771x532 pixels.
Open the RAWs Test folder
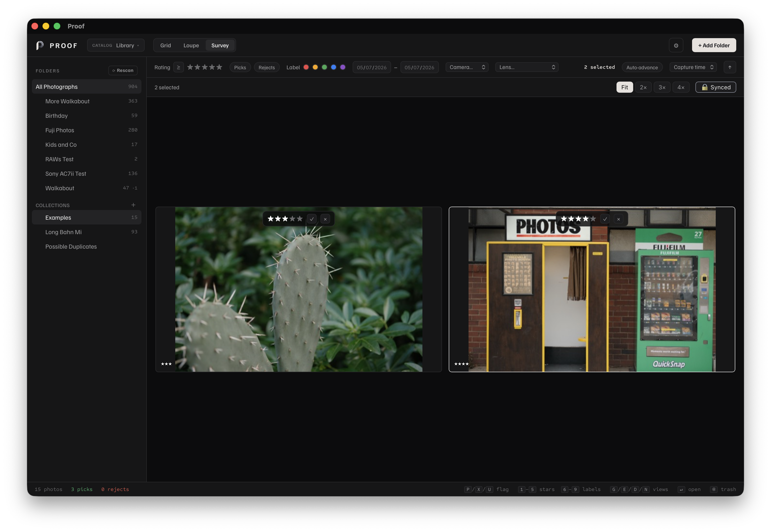[87, 159]
